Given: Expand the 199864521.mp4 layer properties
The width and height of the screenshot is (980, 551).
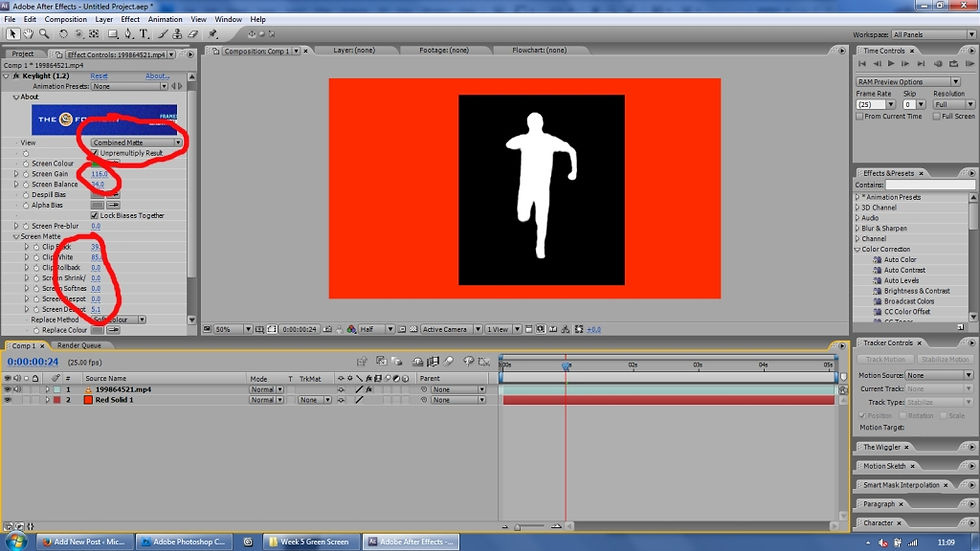Looking at the screenshot, I should (x=47, y=389).
